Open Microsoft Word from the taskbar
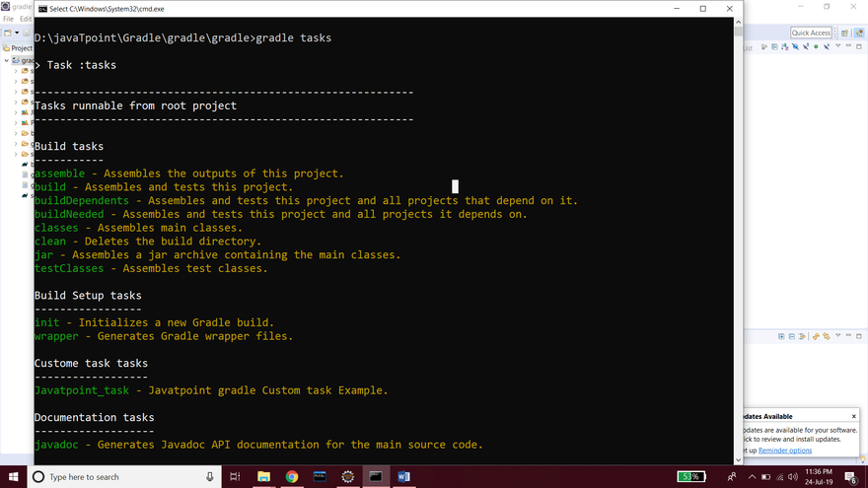Screen dimensions: 868x488 403,476
